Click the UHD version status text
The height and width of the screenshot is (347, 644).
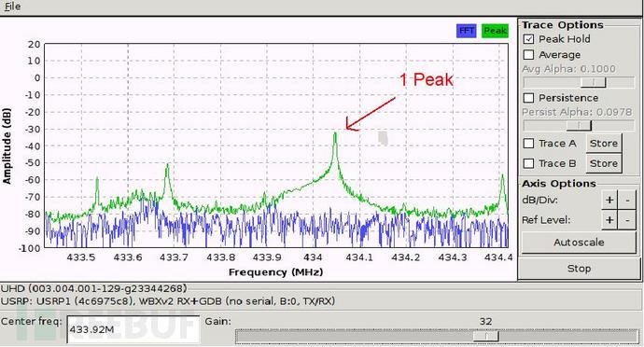click(x=94, y=288)
